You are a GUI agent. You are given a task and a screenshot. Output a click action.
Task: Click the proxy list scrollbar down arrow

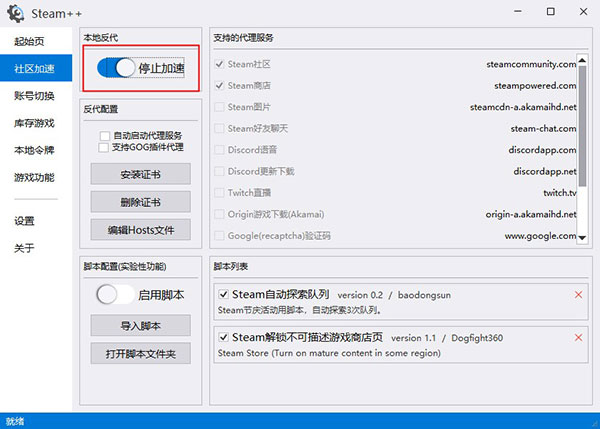pyautogui.click(x=582, y=238)
